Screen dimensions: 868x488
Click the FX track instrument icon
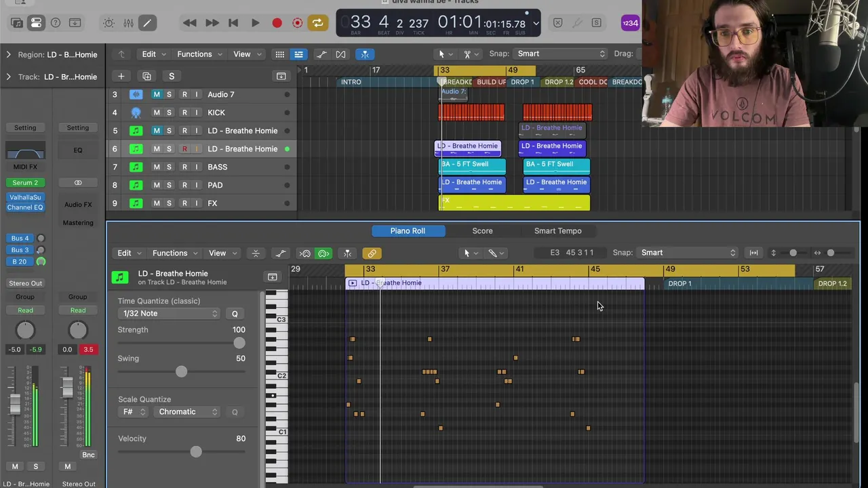136,203
